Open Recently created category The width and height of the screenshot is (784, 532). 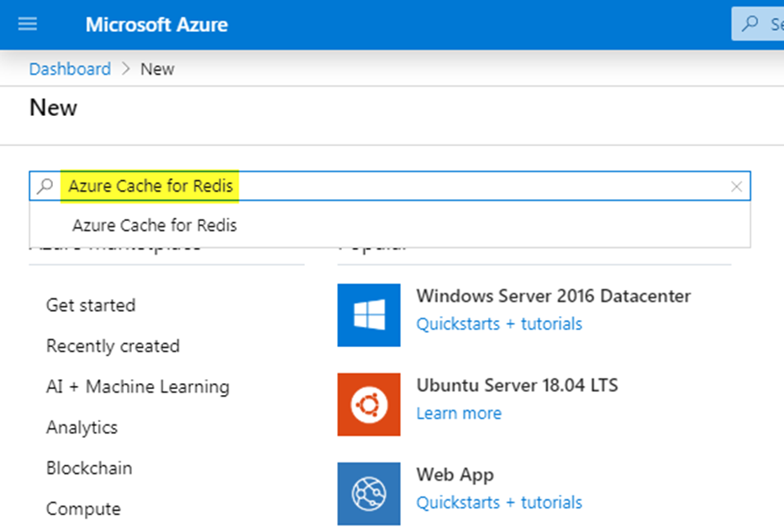pyautogui.click(x=113, y=346)
